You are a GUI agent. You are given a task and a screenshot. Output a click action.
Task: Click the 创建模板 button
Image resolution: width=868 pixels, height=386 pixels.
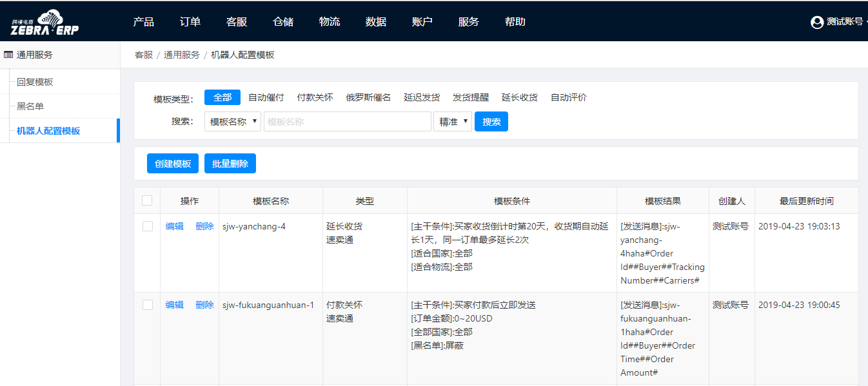173,164
